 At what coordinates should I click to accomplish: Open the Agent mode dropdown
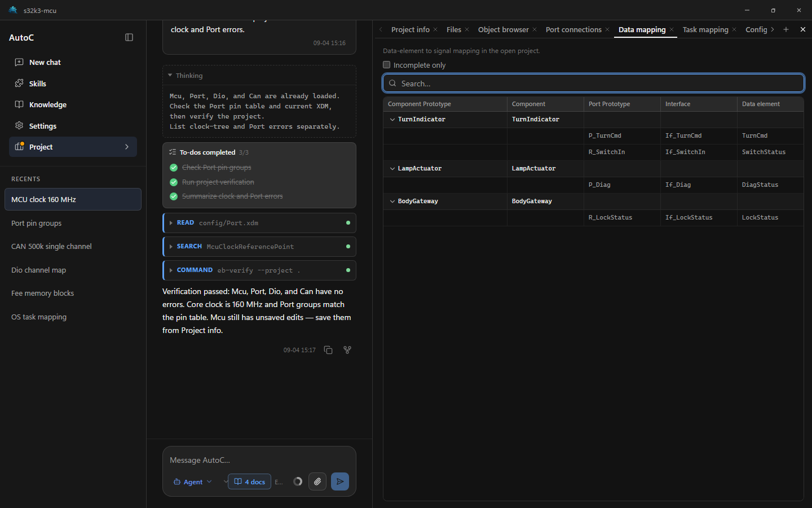tap(193, 481)
